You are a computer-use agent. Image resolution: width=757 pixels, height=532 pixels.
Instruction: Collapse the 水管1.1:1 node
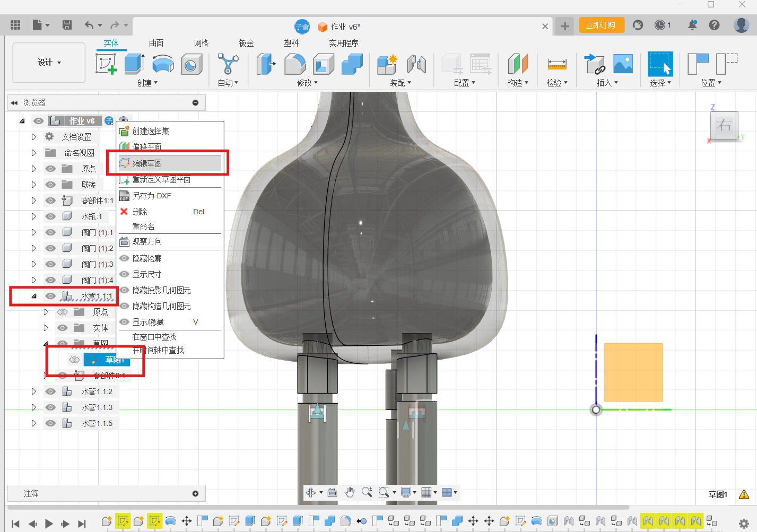pos(33,296)
